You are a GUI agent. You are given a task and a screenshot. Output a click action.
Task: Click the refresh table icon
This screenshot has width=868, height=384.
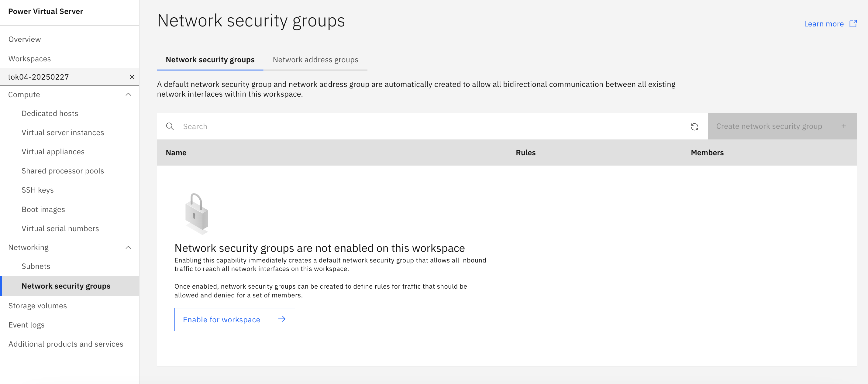(694, 127)
